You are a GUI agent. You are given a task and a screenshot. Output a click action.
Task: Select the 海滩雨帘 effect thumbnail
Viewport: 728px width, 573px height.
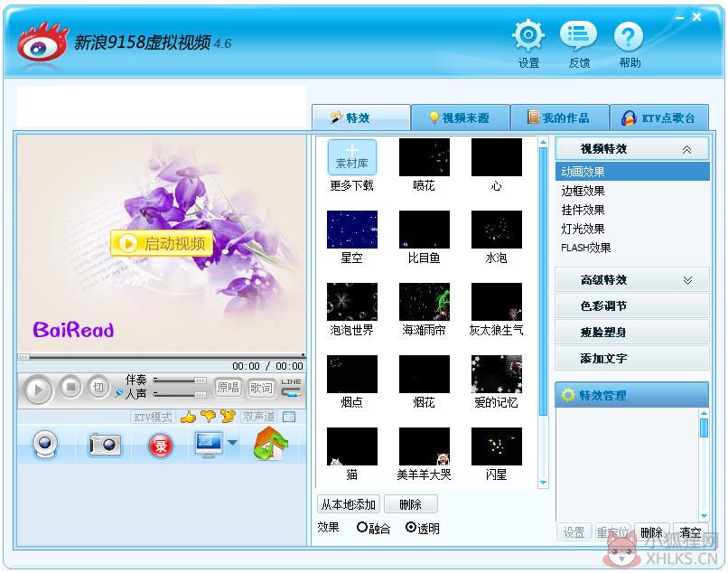(x=424, y=302)
